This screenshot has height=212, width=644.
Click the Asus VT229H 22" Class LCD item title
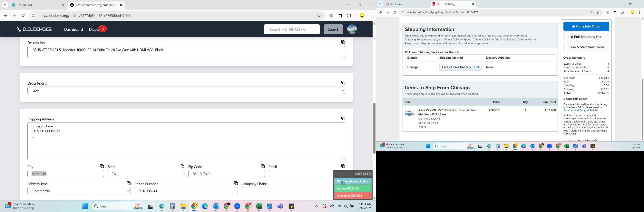point(447,112)
